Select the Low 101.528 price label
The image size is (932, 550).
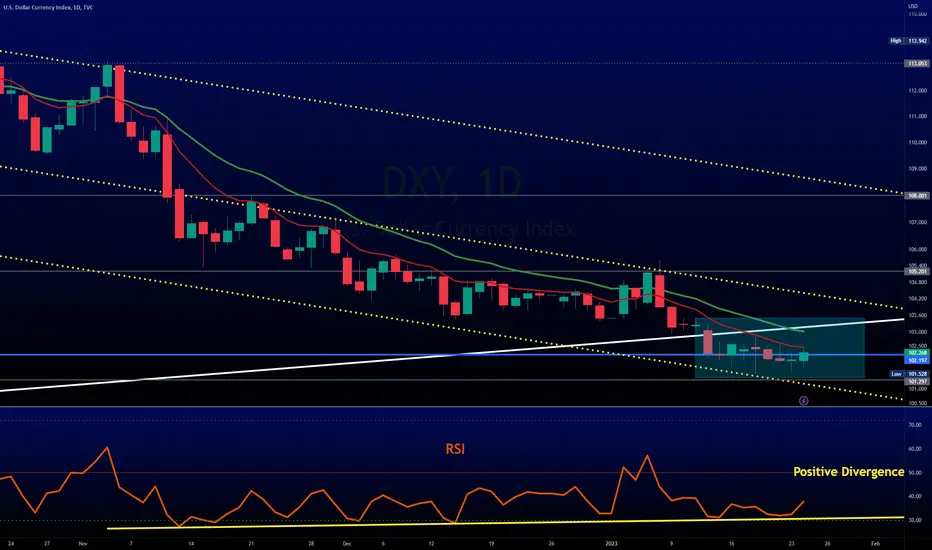coord(908,374)
